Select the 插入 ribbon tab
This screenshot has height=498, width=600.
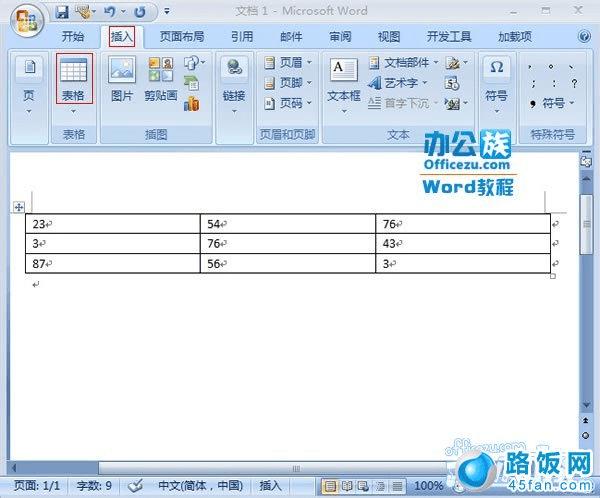[122, 37]
